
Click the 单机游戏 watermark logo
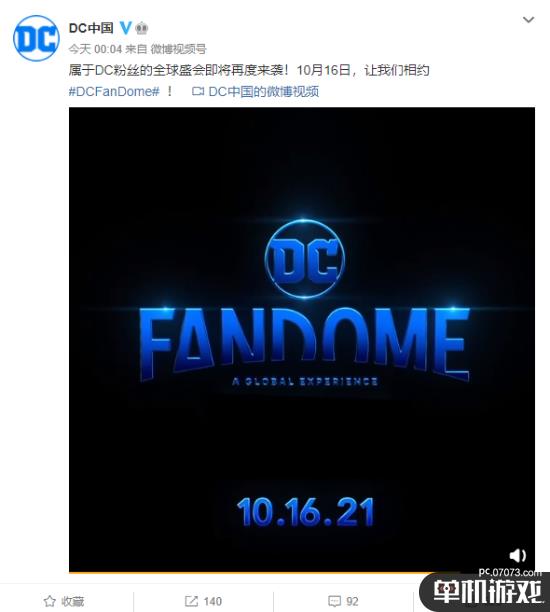[x=488, y=592]
